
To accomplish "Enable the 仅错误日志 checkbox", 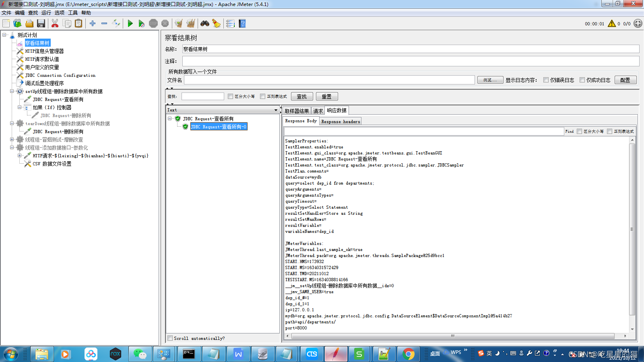I will [x=546, y=80].
